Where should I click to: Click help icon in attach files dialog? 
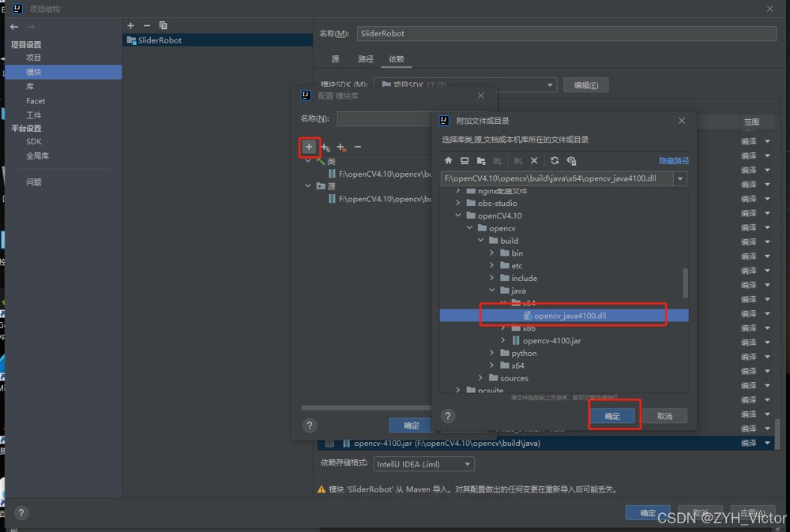tap(448, 416)
